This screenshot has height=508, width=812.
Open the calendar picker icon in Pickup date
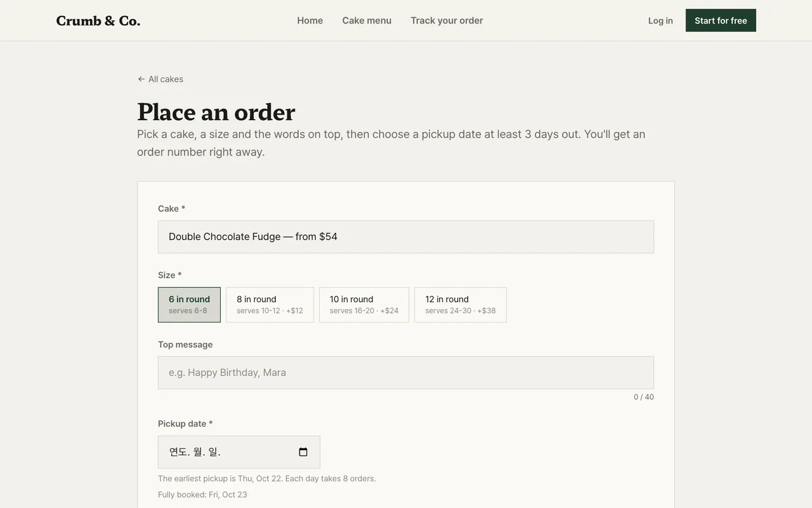pyautogui.click(x=303, y=452)
